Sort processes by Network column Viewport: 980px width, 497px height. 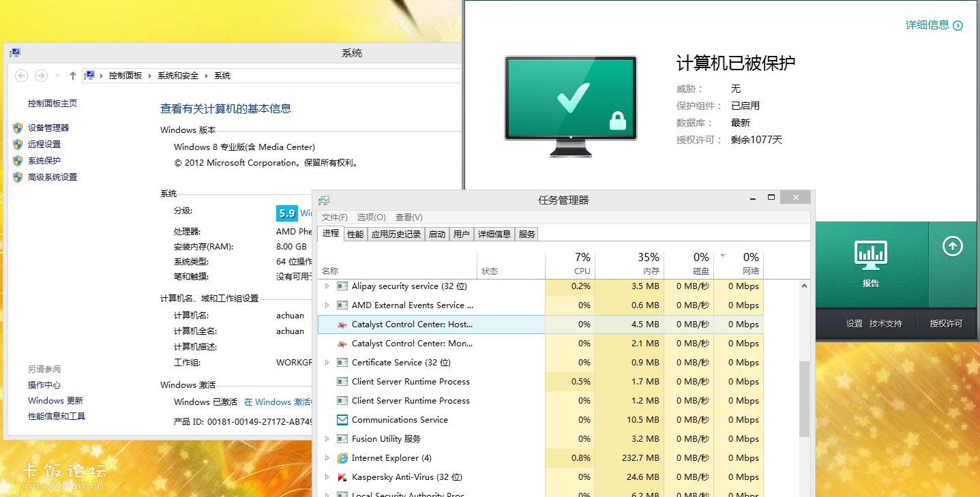tap(739, 265)
